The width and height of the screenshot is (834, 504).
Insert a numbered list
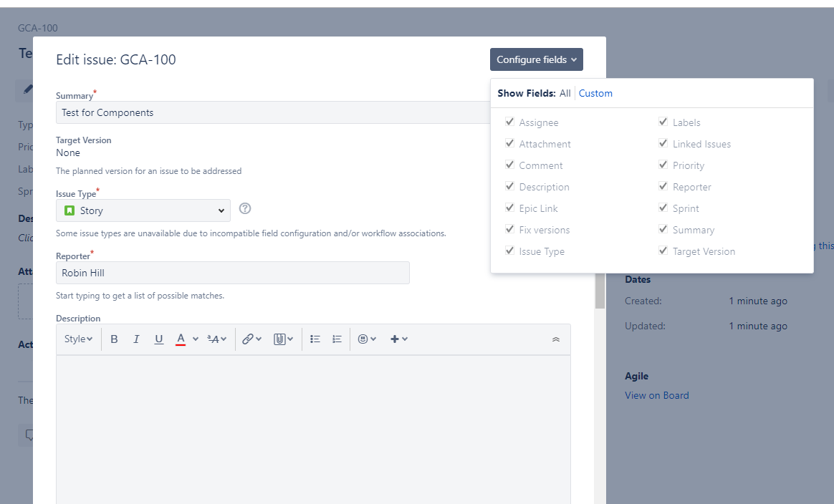[x=337, y=339]
